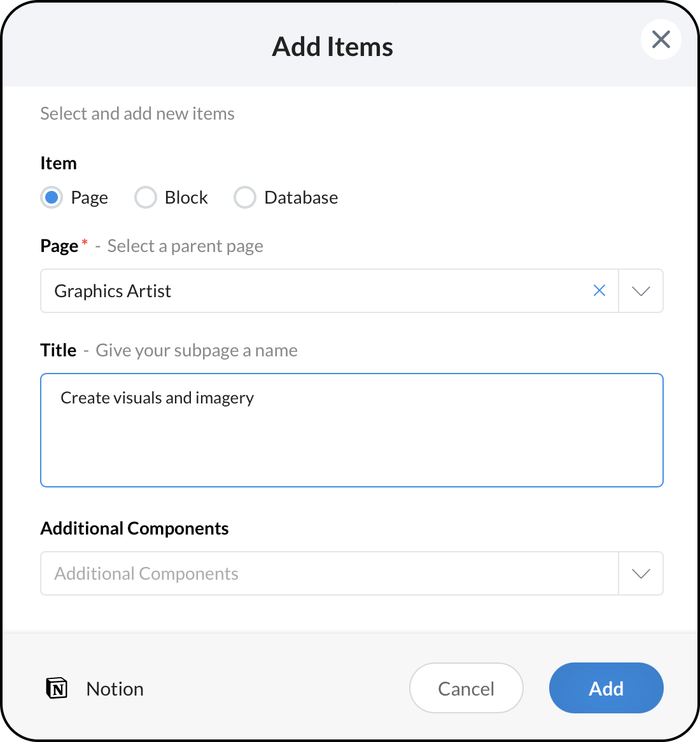Click the bold Additional Components heading
This screenshot has width=700, height=742.
coord(134,528)
